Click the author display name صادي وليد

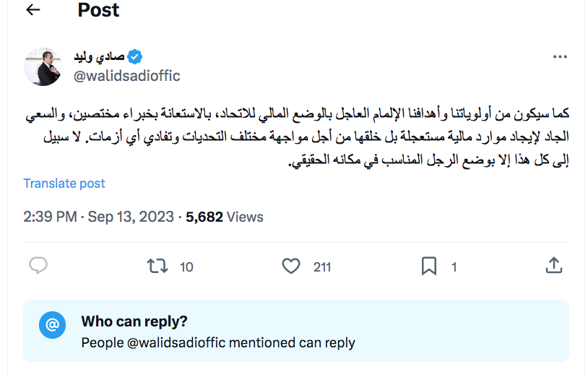click(x=100, y=56)
